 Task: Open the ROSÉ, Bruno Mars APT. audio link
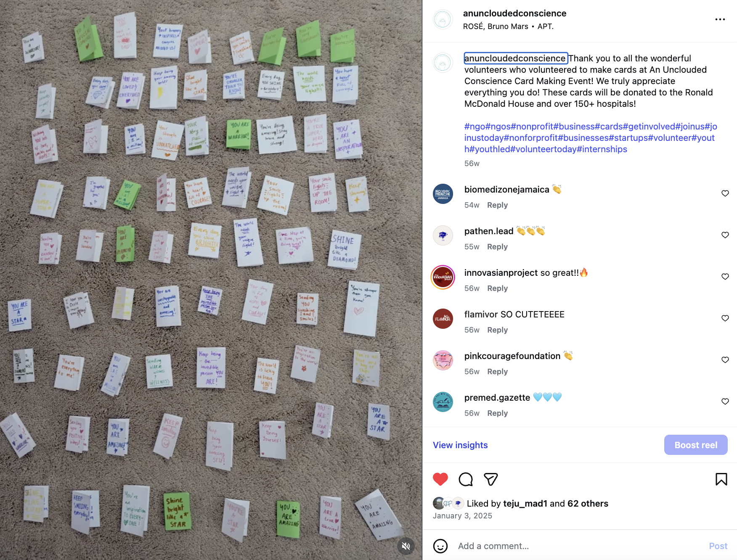tap(508, 26)
